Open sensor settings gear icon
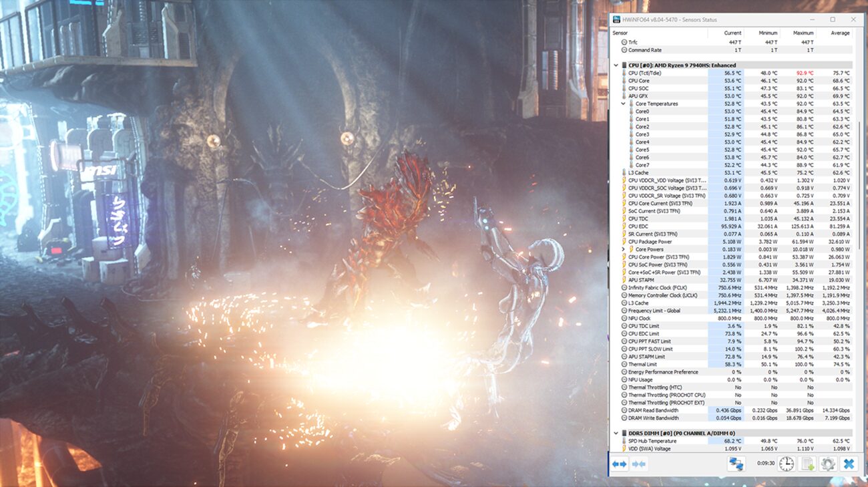868x487 pixels. (828, 464)
